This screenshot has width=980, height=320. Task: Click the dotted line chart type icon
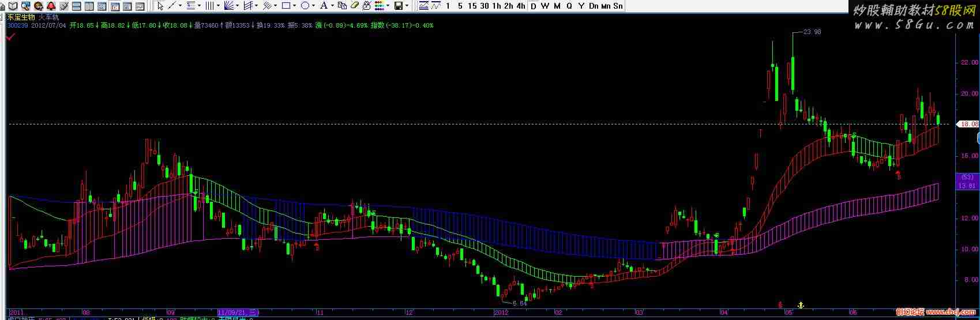coord(435,6)
